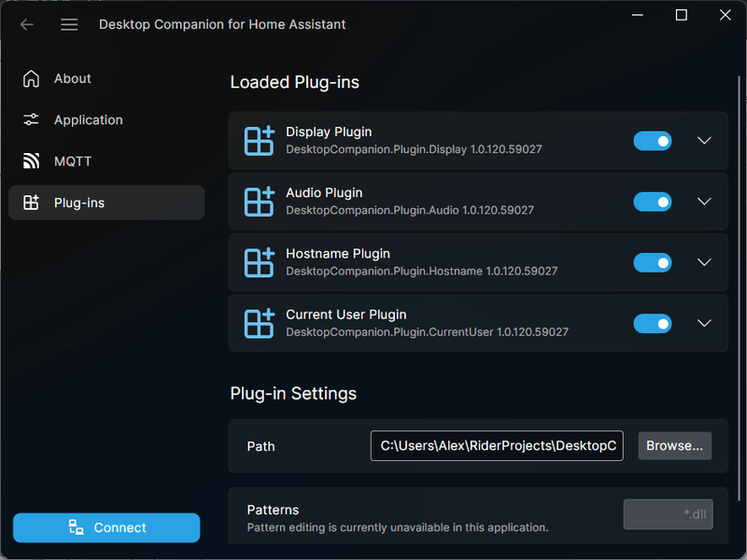The image size is (747, 560).
Task: Click the Hostname Plugin puzzle icon
Action: (x=259, y=262)
